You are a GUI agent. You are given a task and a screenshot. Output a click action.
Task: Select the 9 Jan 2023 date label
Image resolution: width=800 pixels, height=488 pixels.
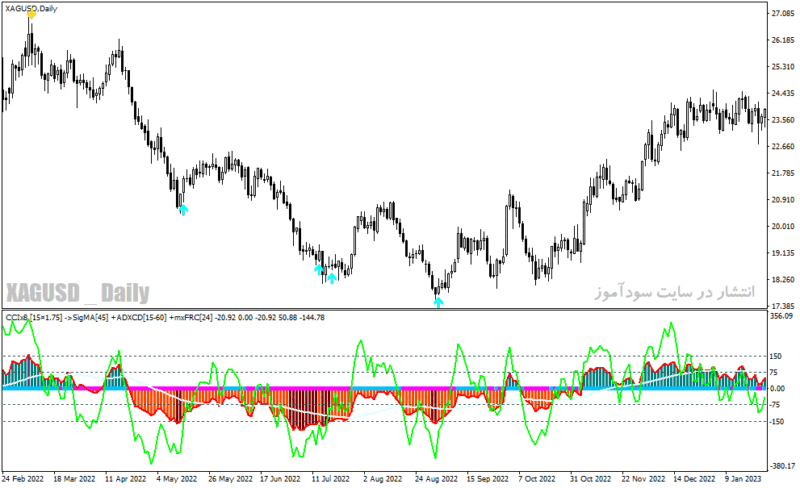pos(743,479)
